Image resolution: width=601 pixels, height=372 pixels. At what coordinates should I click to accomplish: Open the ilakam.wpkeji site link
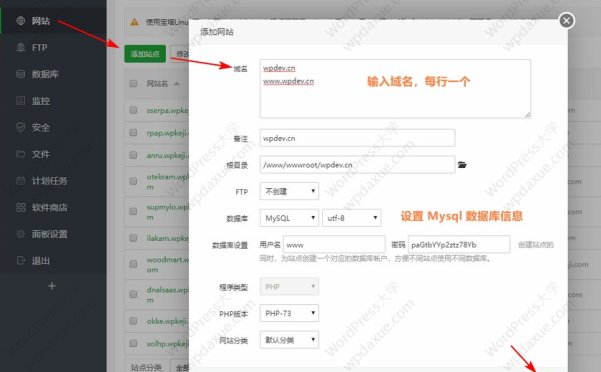(x=167, y=238)
